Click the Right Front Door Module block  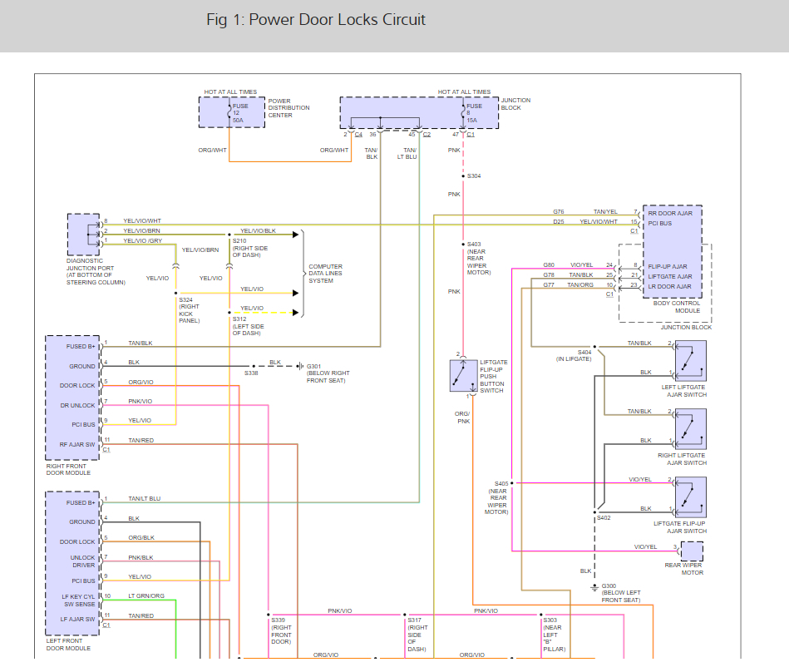pos(72,398)
